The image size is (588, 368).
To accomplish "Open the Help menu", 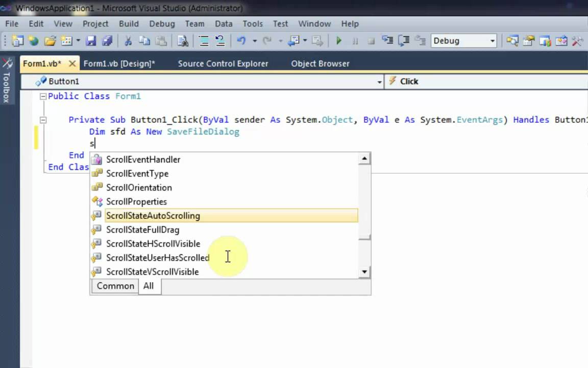I will [350, 24].
